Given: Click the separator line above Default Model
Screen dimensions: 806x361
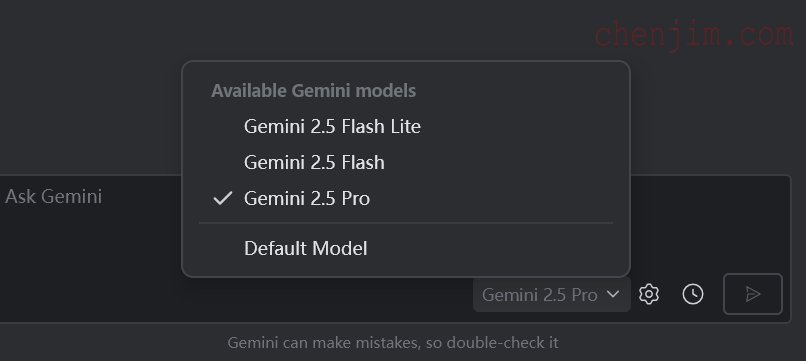Looking at the screenshot, I should click(x=406, y=223).
